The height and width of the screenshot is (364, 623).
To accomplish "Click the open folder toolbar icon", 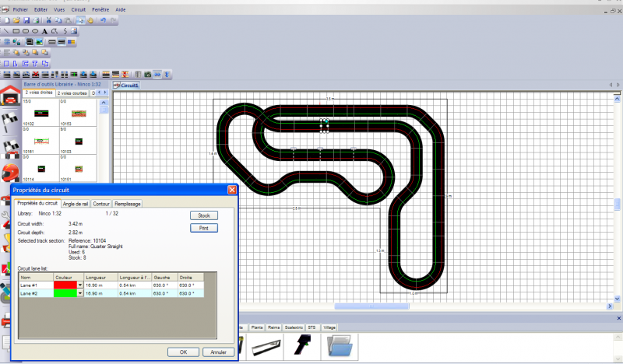I will (16, 19).
